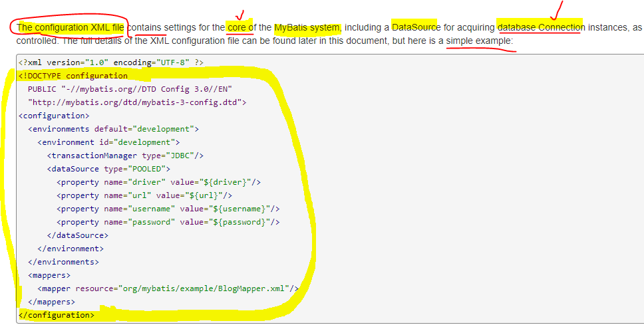Click the mybatis-3-config.dtd URL line
Image resolution: width=644 pixels, height=329 pixels.
[137, 102]
